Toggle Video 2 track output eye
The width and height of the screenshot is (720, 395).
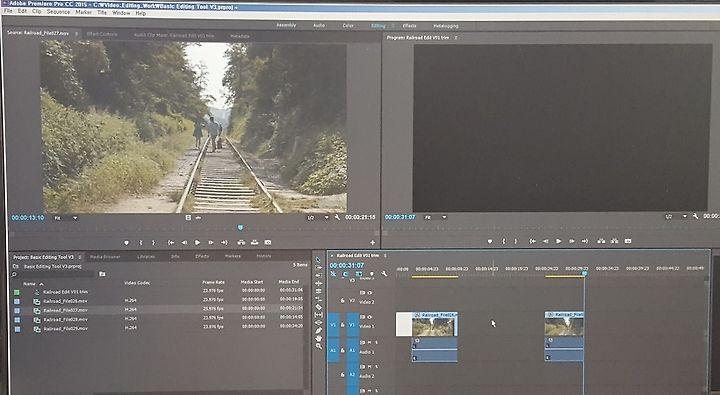click(369, 293)
